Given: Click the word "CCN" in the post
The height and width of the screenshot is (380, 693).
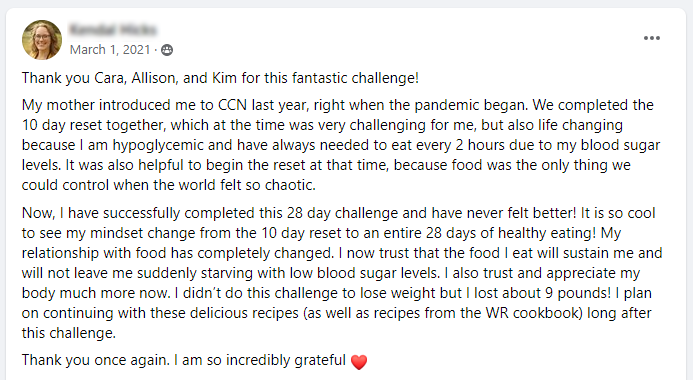Looking at the screenshot, I should pyautogui.click(x=233, y=105).
